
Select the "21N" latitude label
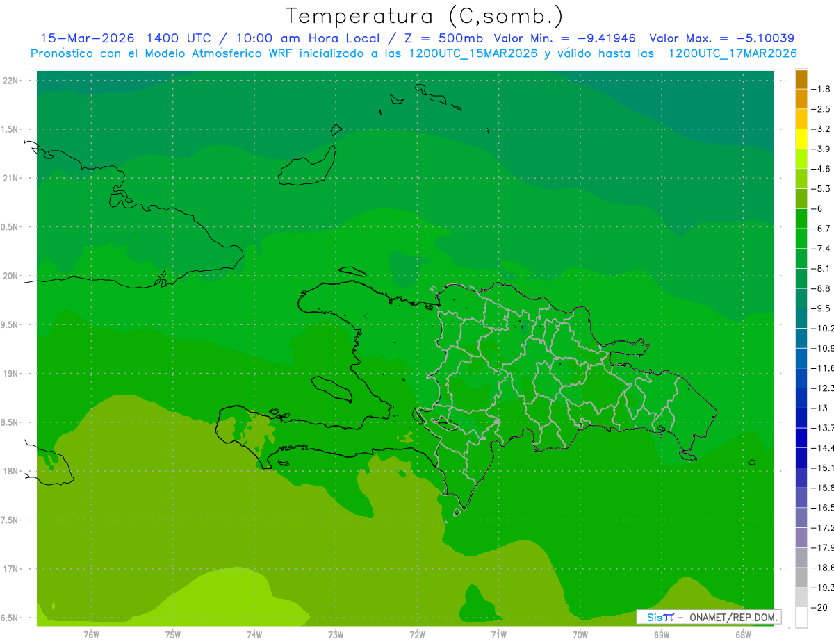[x=11, y=179]
